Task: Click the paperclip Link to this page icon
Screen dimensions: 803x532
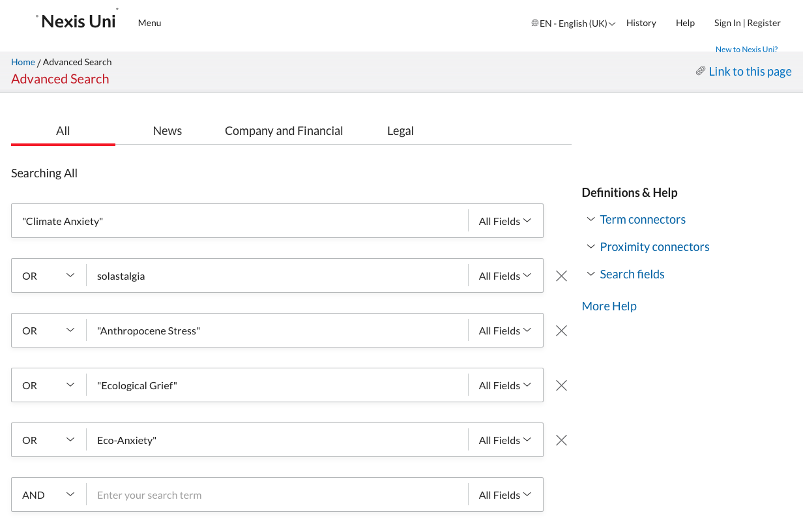Action: pyautogui.click(x=701, y=71)
